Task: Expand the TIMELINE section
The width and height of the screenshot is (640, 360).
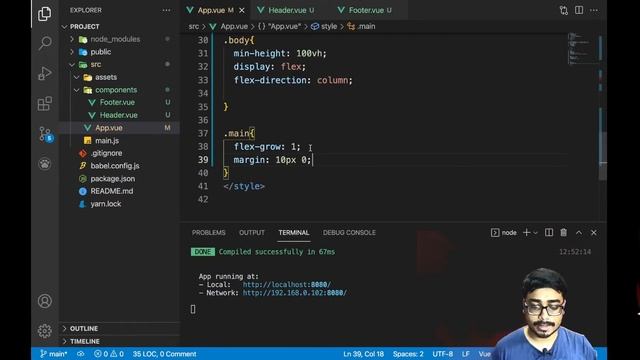Action: (84, 341)
